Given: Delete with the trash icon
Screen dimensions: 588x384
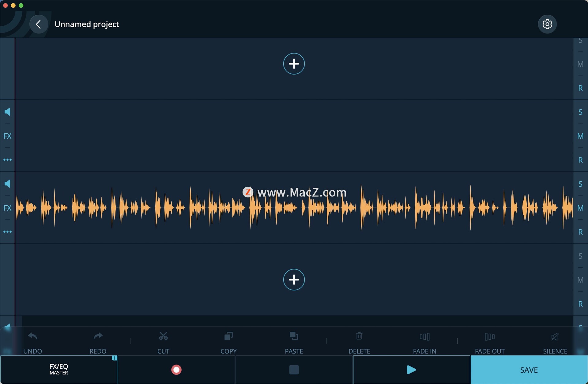Looking at the screenshot, I should pos(359,343).
